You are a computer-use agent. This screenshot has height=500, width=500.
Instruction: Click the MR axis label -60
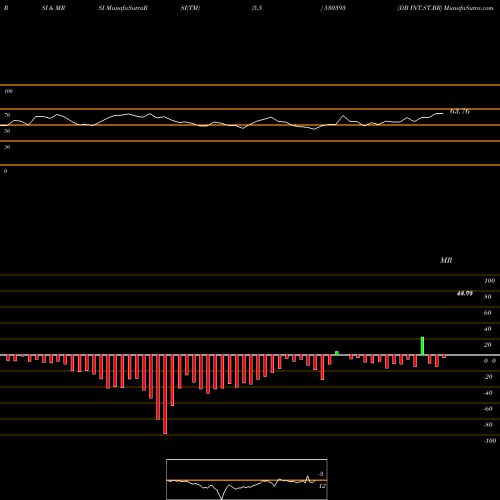click(x=488, y=409)
